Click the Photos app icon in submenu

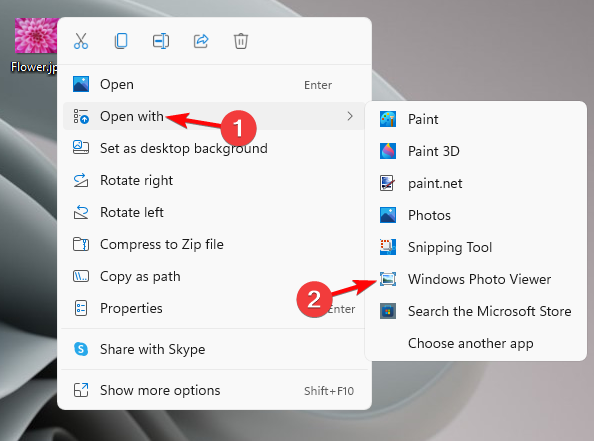coord(388,215)
